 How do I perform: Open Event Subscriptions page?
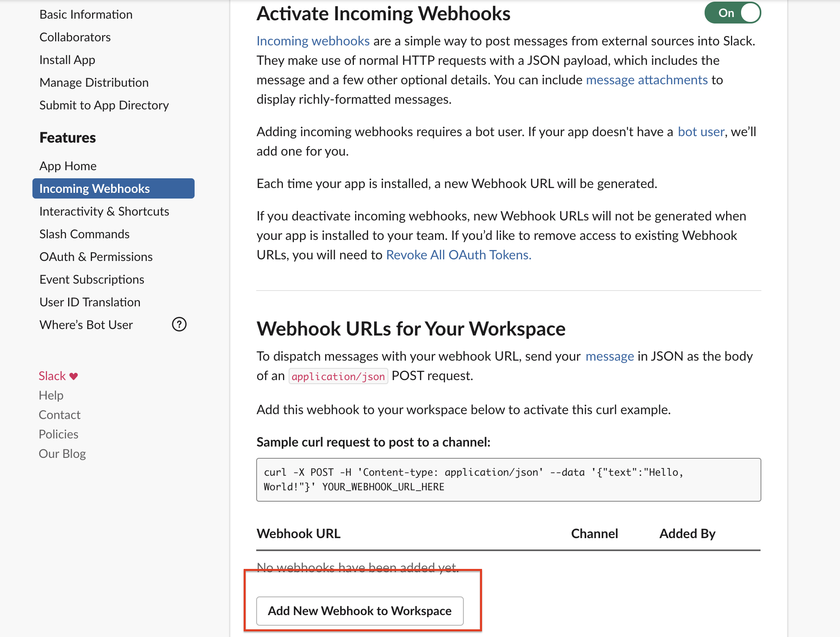(x=92, y=280)
